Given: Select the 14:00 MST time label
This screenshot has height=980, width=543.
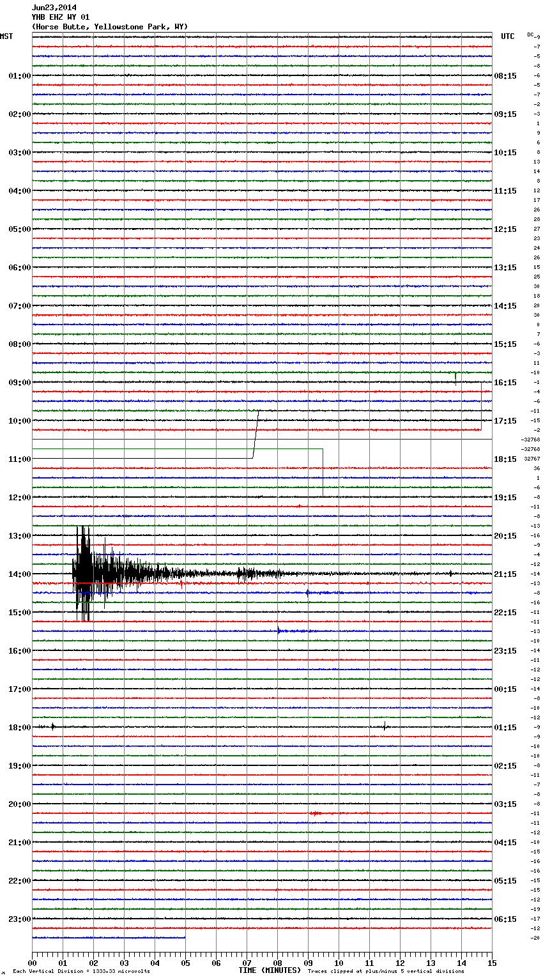Looking at the screenshot, I should [19, 574].
